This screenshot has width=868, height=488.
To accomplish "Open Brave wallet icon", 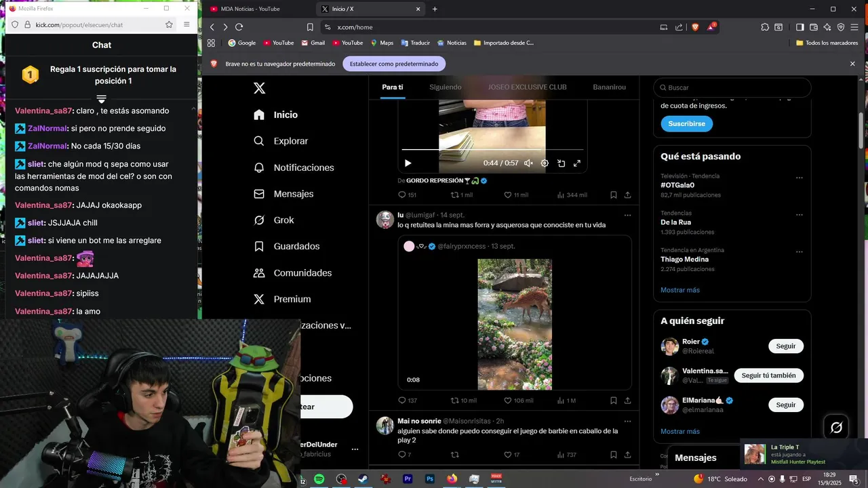I will point(813,27).
